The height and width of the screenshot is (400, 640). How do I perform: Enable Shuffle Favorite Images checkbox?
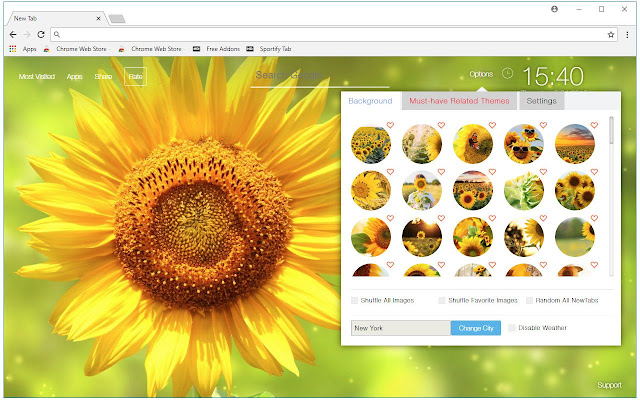[442, 300]
